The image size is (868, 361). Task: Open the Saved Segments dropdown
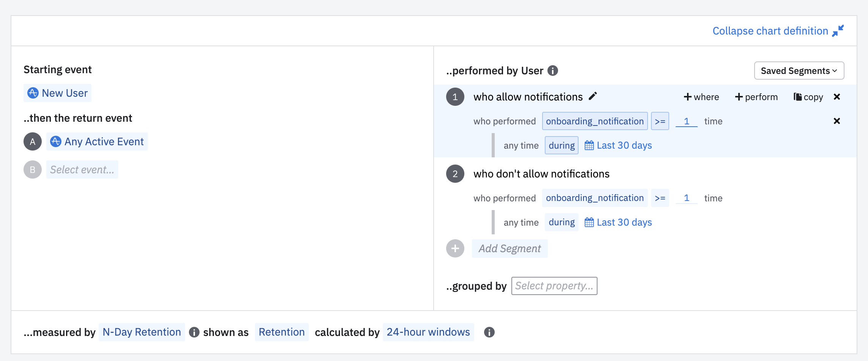tap(799, 71)
